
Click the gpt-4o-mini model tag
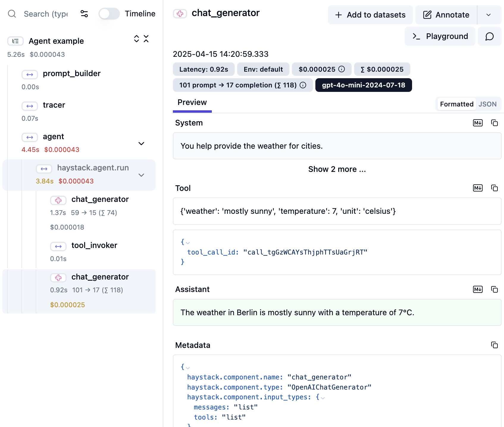coord(363,85)
